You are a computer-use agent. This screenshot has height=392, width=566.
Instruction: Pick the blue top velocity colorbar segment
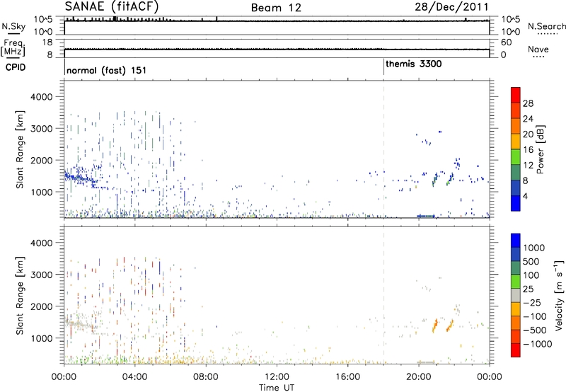pyautogui.click(x=516, y=241)
